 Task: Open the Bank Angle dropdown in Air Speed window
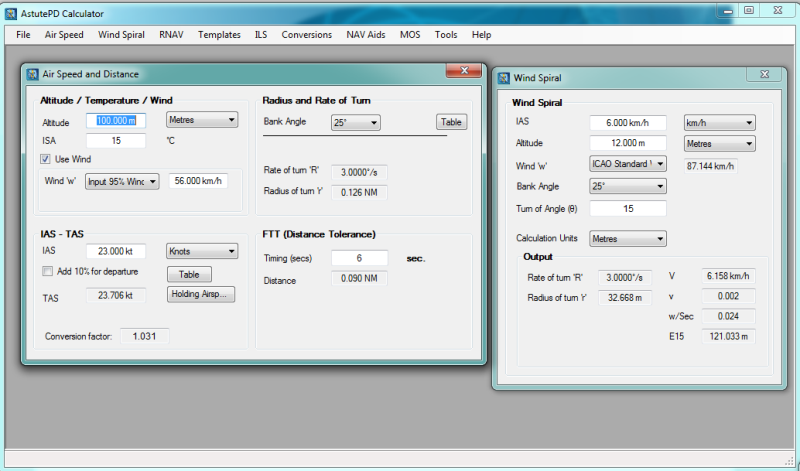tap(356, 122)
